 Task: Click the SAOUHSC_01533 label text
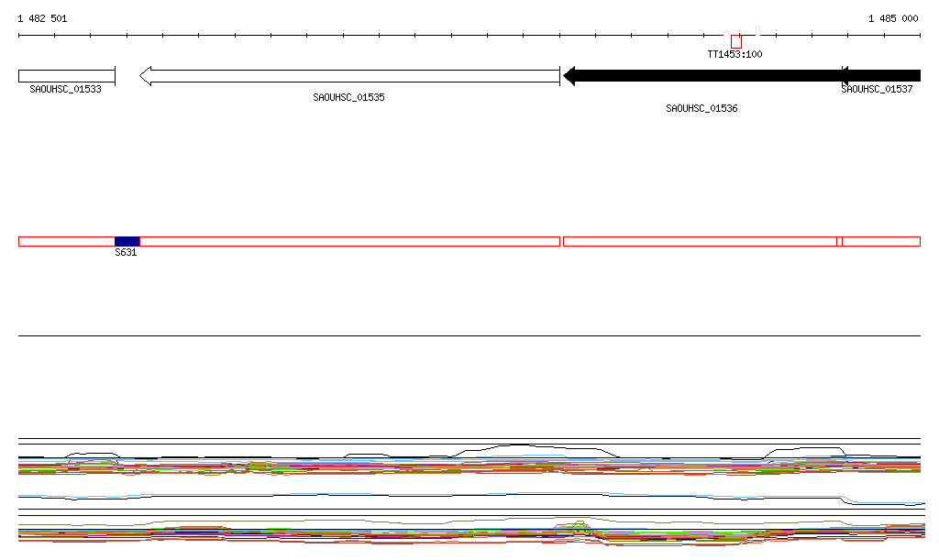coord(65,89)
